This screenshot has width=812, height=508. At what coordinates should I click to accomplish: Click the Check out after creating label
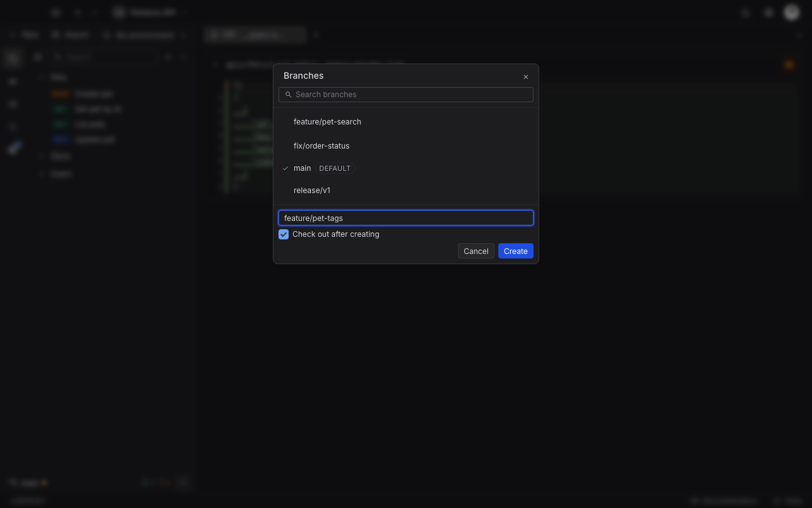pos(336,234)
